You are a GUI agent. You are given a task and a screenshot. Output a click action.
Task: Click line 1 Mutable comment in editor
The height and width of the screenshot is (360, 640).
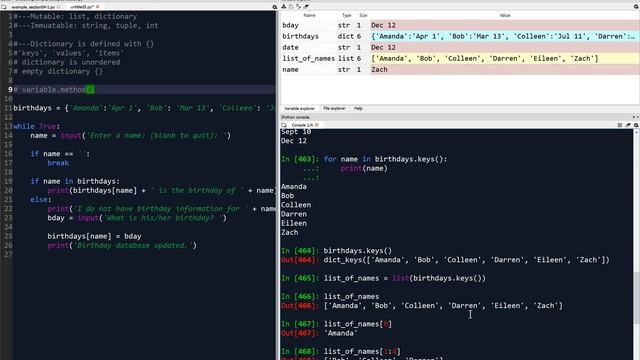click(76, 16)
